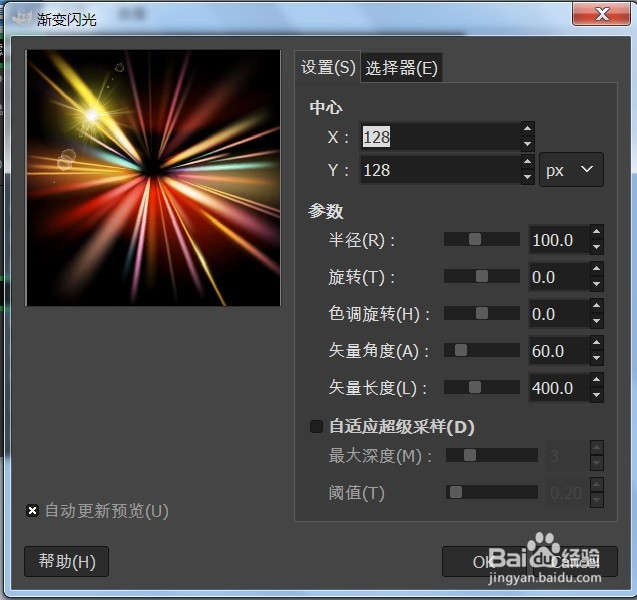Switch to the 选择器(E) tab
This screenshot has width=637, height=600.
401,68
